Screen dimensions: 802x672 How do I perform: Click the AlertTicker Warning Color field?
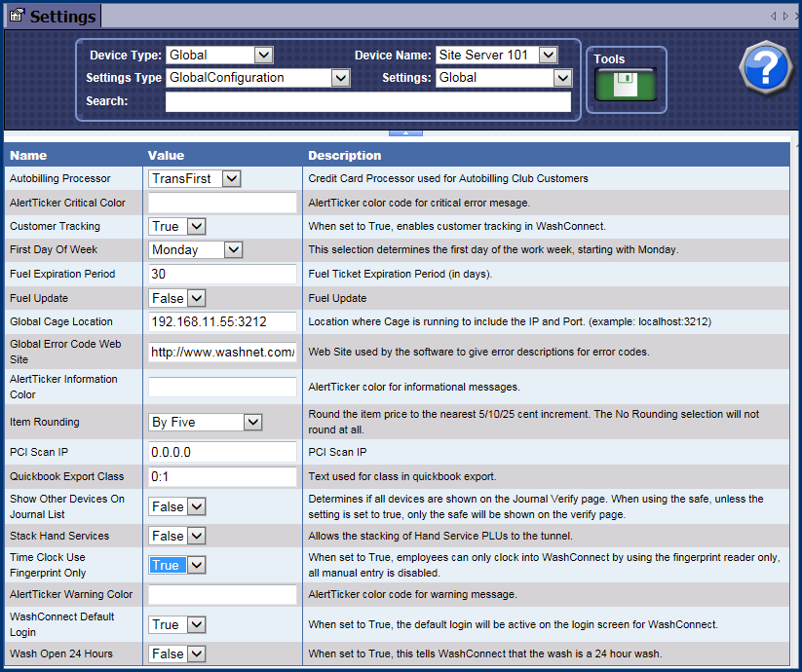pos(222,594)
